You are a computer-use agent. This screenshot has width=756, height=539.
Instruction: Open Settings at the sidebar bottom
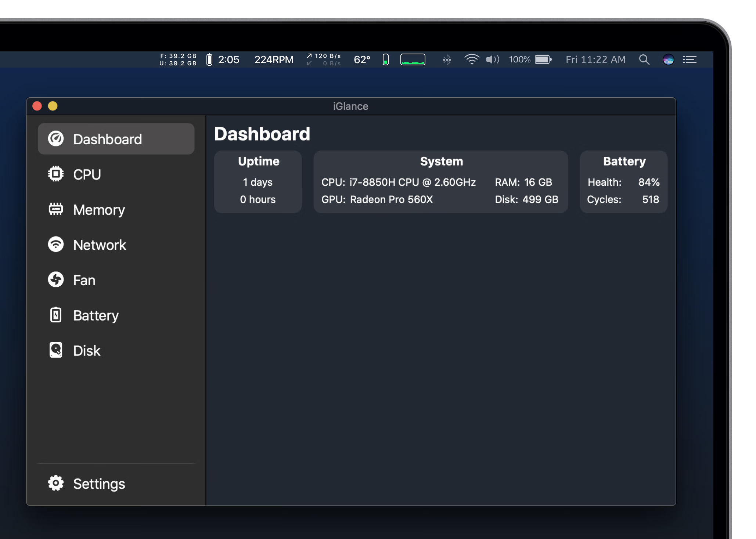tap(116, 484)
